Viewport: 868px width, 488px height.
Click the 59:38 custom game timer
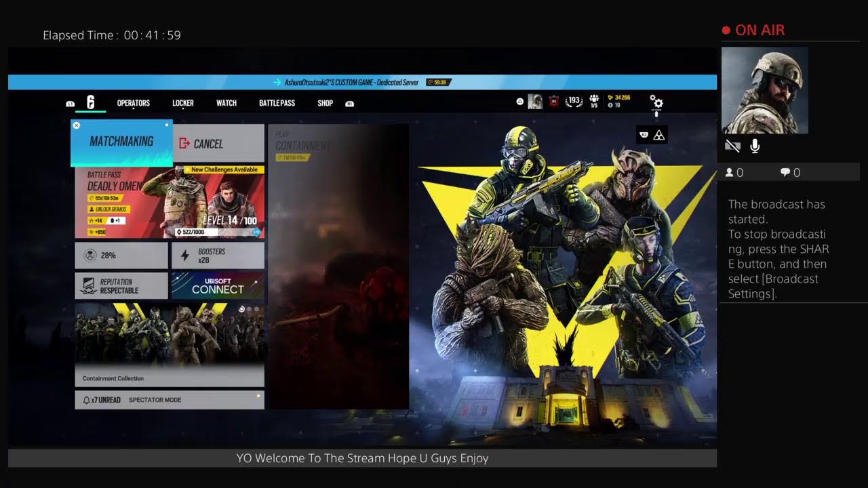click(x=439, y=82)
